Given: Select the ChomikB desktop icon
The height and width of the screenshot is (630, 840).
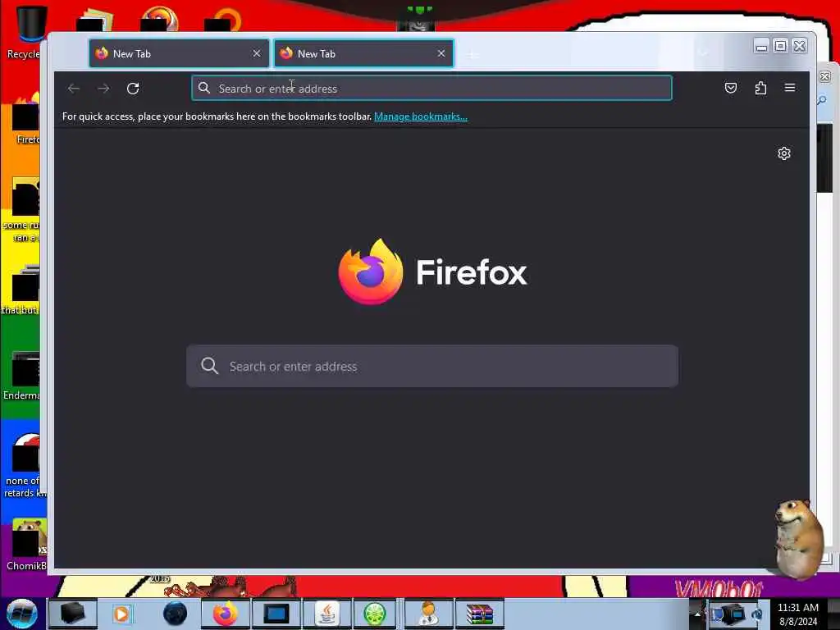Looking at the screenshot, I should (x=27, y=544).
